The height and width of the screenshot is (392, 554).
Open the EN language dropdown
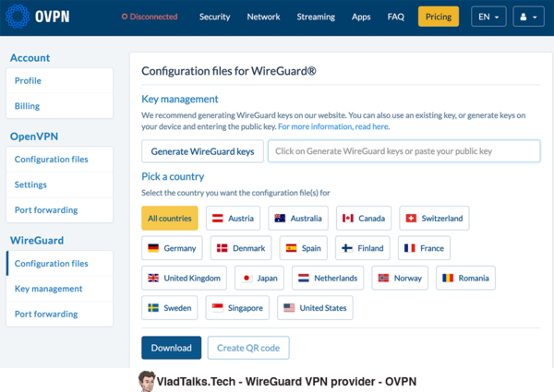[x=488, y=17]
